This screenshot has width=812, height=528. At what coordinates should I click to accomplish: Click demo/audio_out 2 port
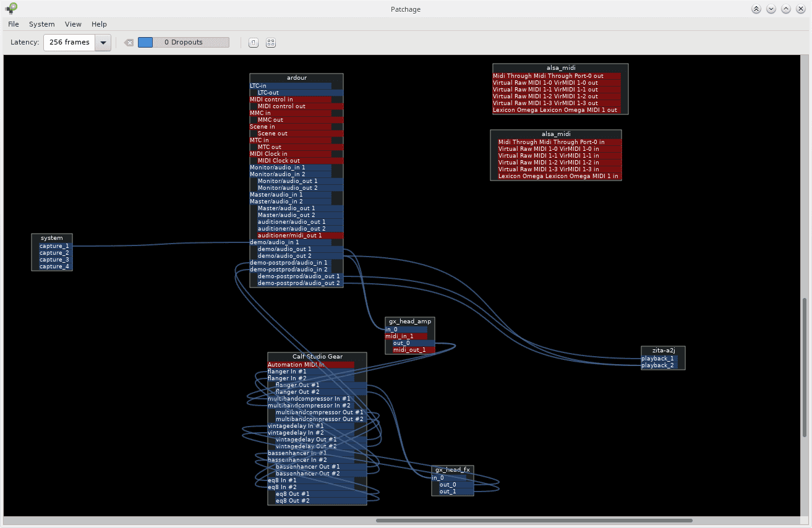pos(300,256)
